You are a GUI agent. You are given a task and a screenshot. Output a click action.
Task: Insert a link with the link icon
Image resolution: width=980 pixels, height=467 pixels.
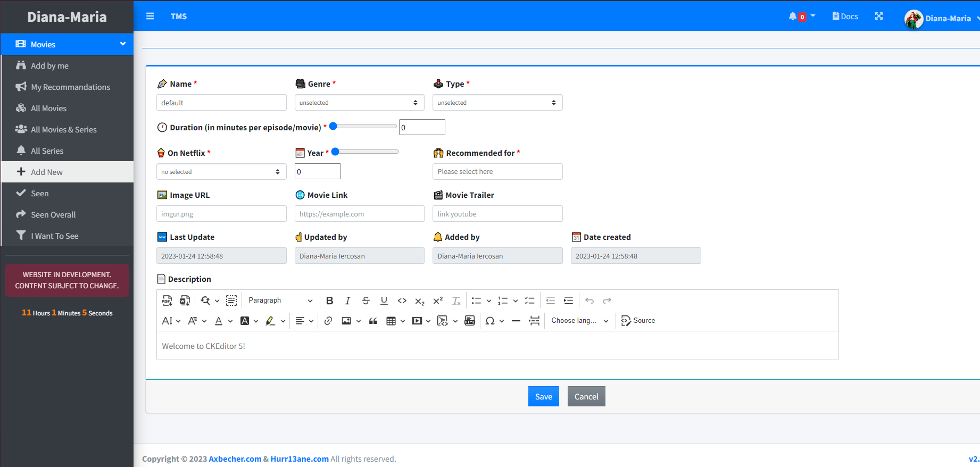click(x=328, y=321)
